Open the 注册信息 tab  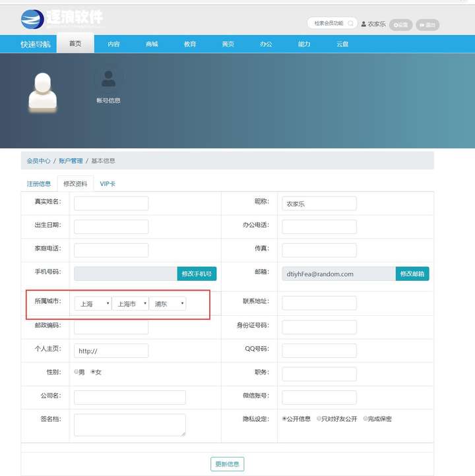[38, 184]
